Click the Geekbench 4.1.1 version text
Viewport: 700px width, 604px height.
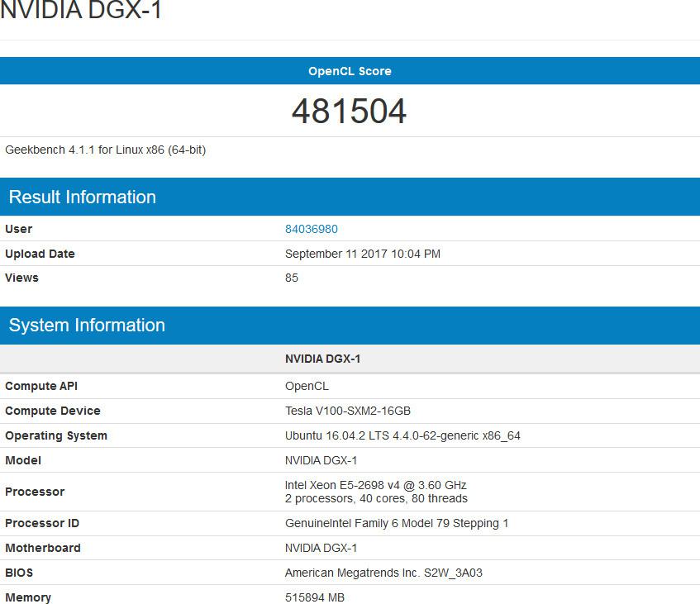105,150
